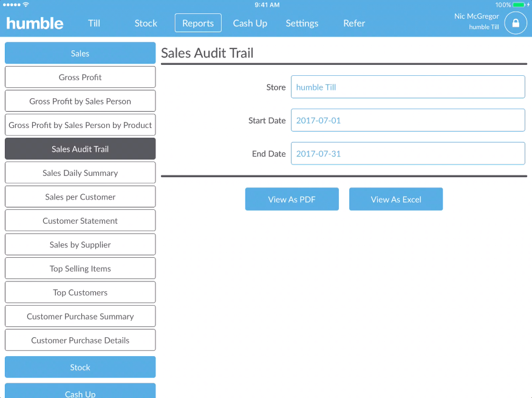
Task: Click the Sales Audit Trail page heading
Action: coord(207,53)
